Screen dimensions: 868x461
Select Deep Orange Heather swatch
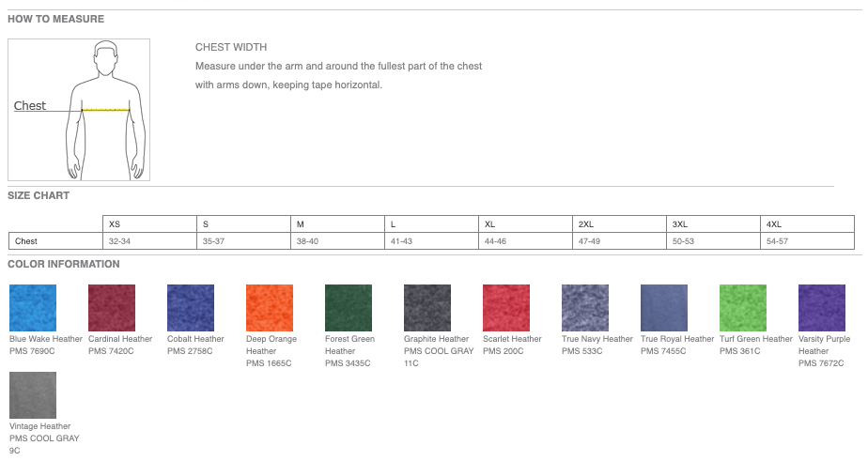(x=270, y=307)
